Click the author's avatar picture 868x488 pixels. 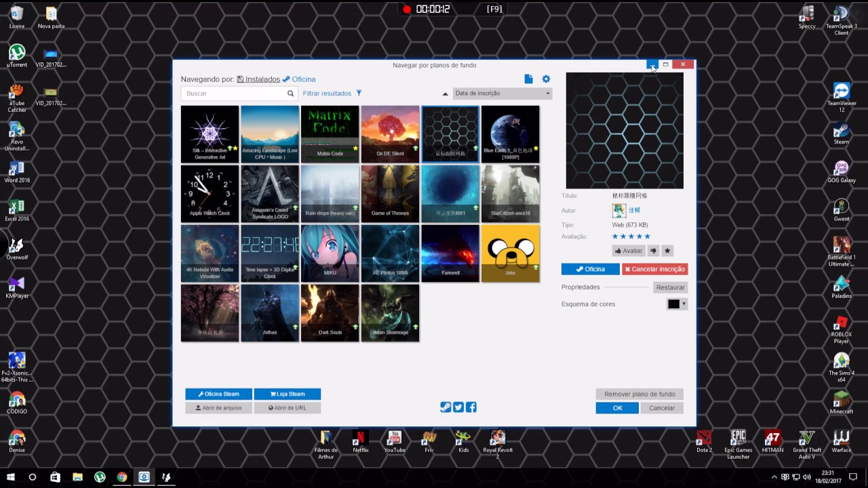click(x=618, y=210)
